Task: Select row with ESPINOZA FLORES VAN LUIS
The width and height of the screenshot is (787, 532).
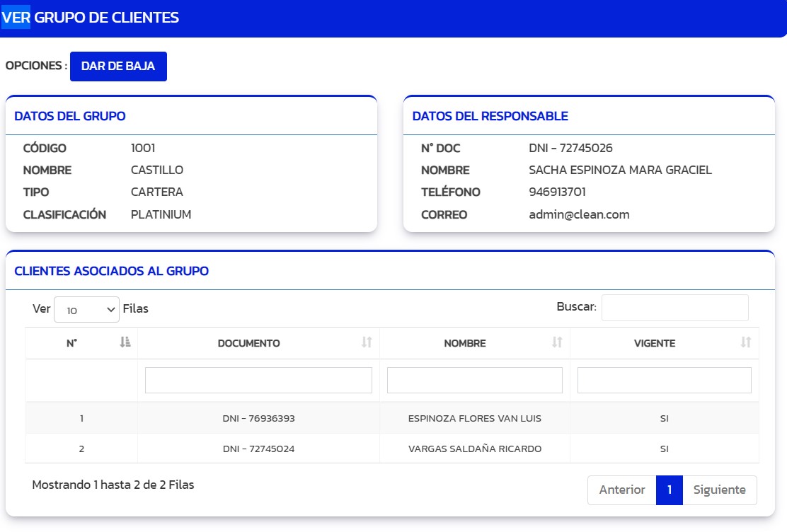Action: click(474, 418)
